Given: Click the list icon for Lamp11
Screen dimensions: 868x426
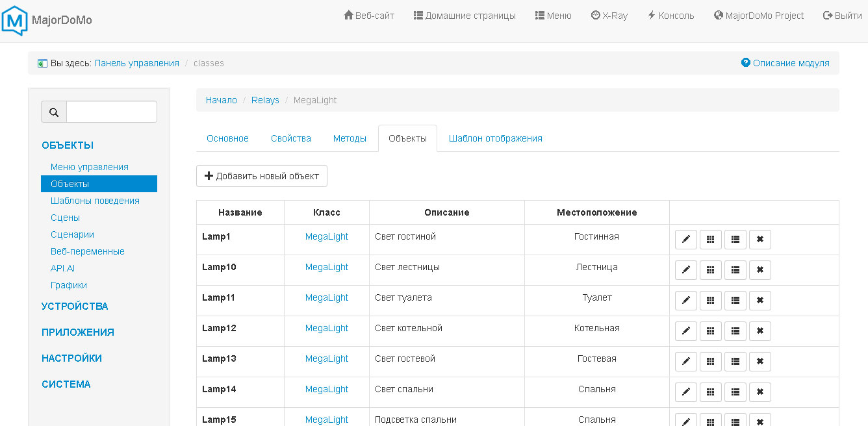Looking at the screenshot, I should (x=735, y=301).
